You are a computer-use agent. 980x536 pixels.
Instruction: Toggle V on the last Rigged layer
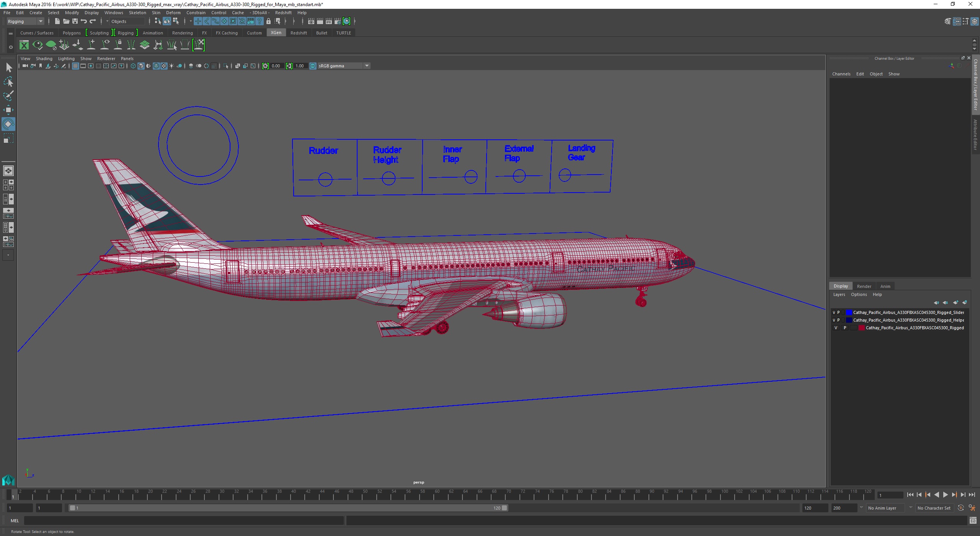836,328
